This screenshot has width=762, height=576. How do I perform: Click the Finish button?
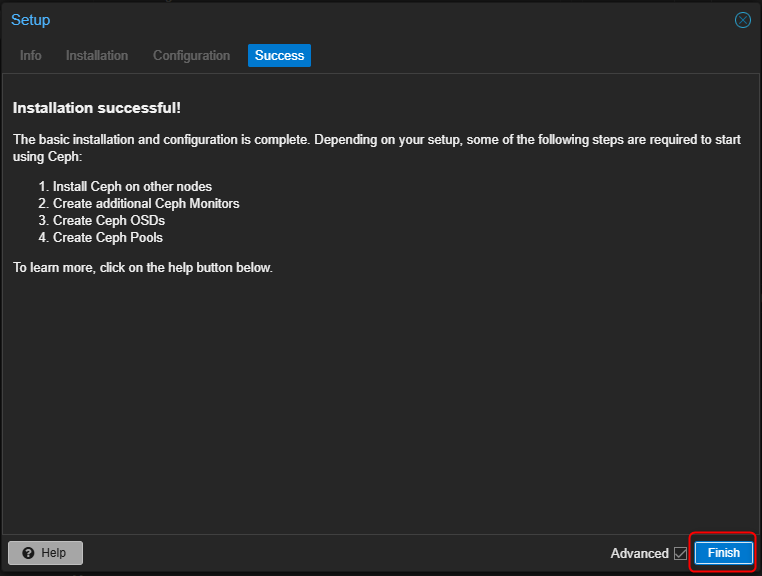723,553
